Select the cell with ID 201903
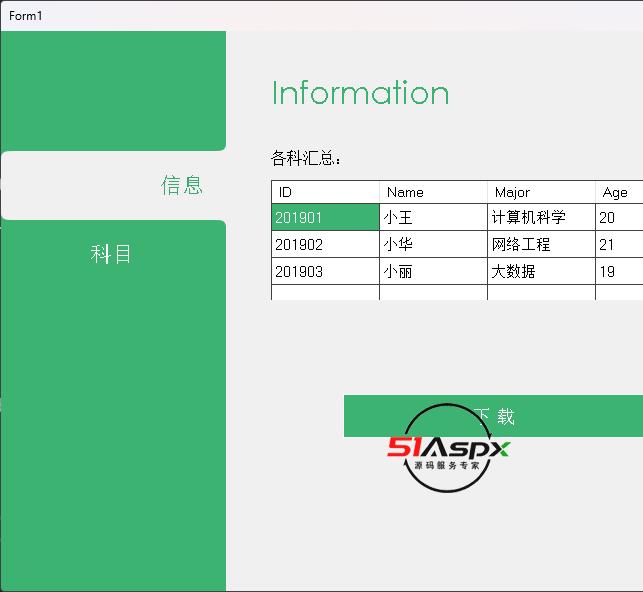Screen dimensions: 643x592 point(326,271)
